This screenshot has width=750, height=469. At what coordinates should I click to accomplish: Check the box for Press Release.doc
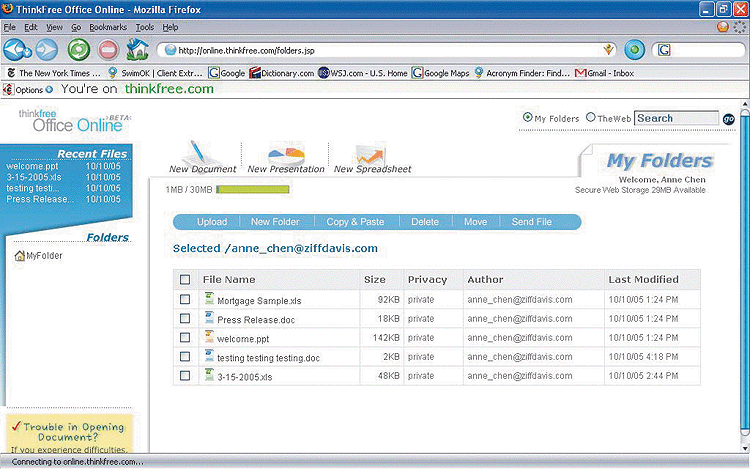[x=185, y=318]
